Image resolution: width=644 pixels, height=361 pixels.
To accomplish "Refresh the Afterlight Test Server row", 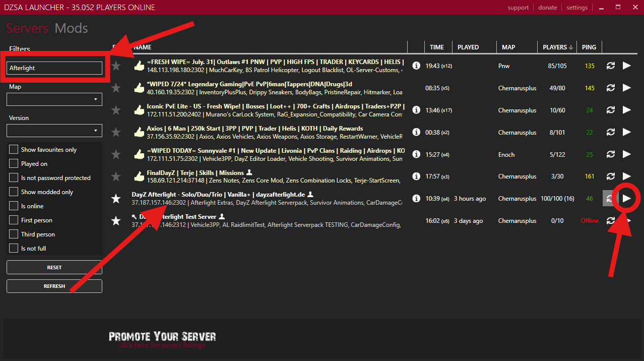I will click(610, 220).
